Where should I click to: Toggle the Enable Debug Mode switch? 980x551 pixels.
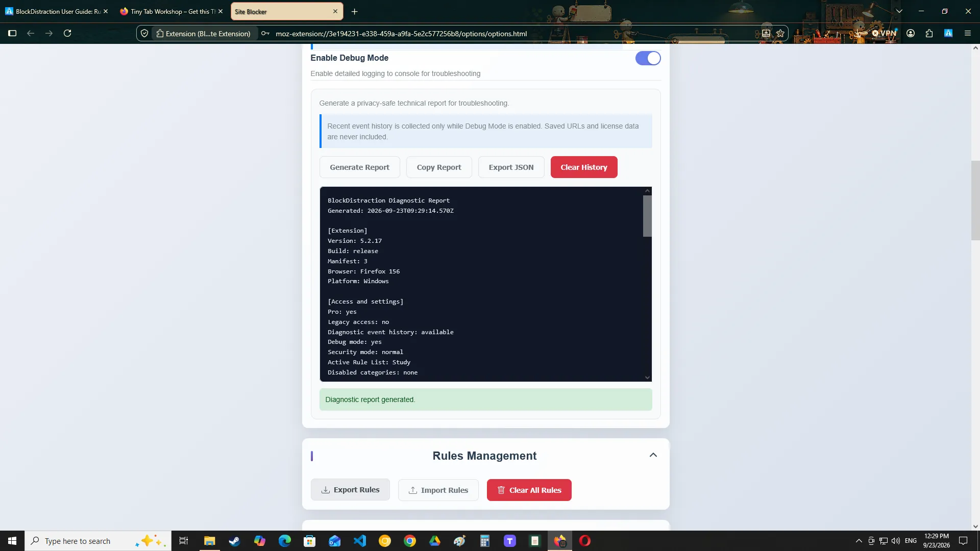[648, 58]
